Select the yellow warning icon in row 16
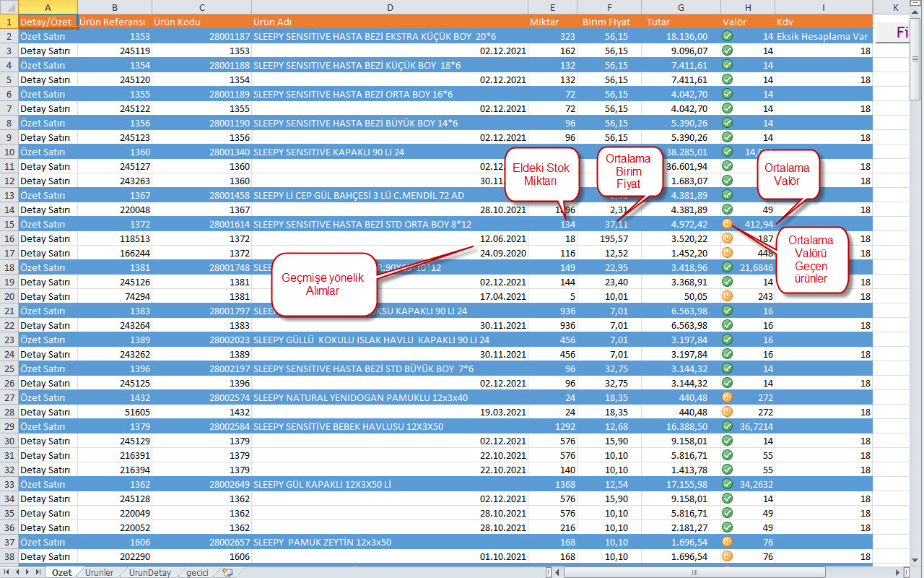The width and height of the screenshot is (924, 578). pyautogui.click(x=727, y=238)
